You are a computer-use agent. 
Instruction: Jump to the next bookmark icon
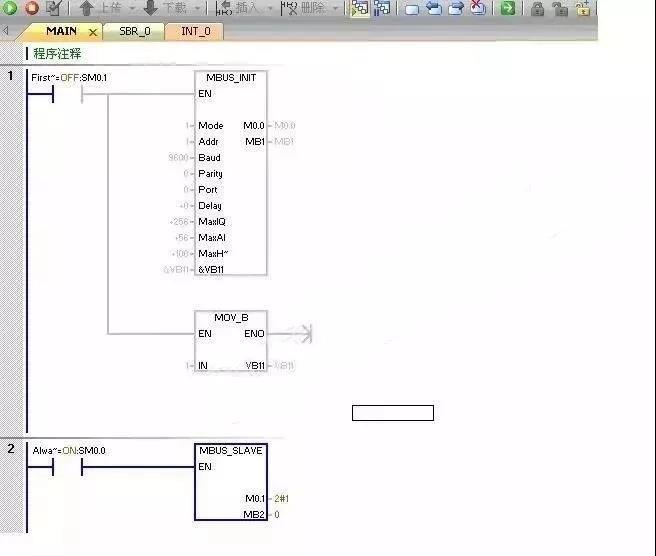click(x=456, y=8)
